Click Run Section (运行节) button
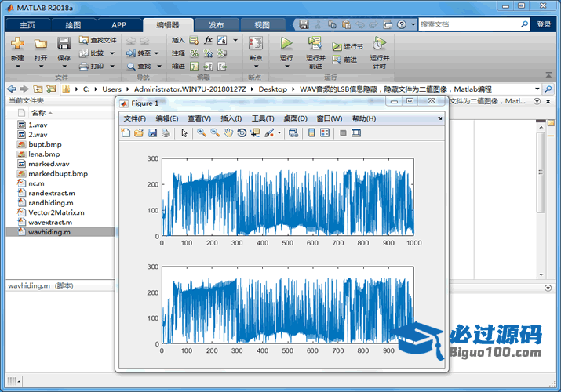Viewport: 561px width, 392px height. (x=348, y=46)
